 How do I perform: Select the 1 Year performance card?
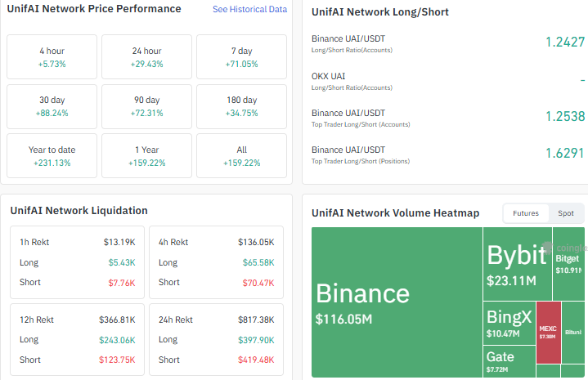pos(146,156)
